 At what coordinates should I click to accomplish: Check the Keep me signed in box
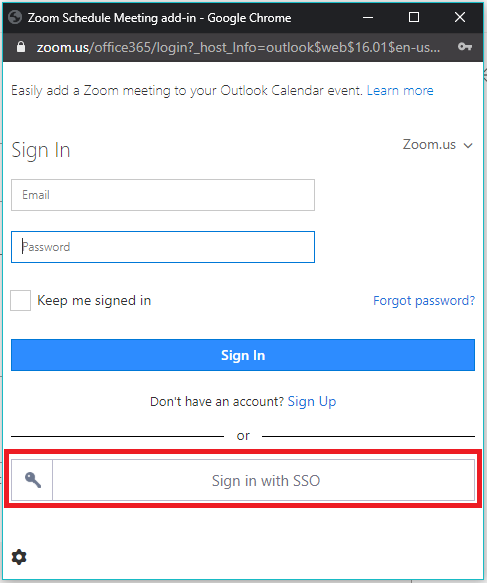(20, 300)
